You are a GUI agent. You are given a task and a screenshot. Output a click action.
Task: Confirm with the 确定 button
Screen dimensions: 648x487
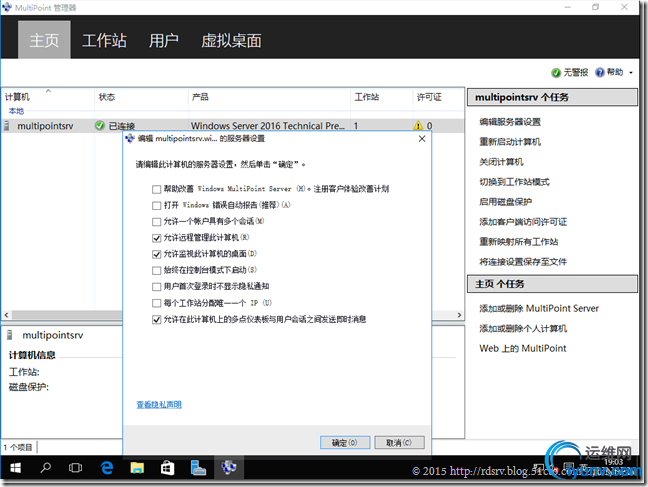(345, 443)
